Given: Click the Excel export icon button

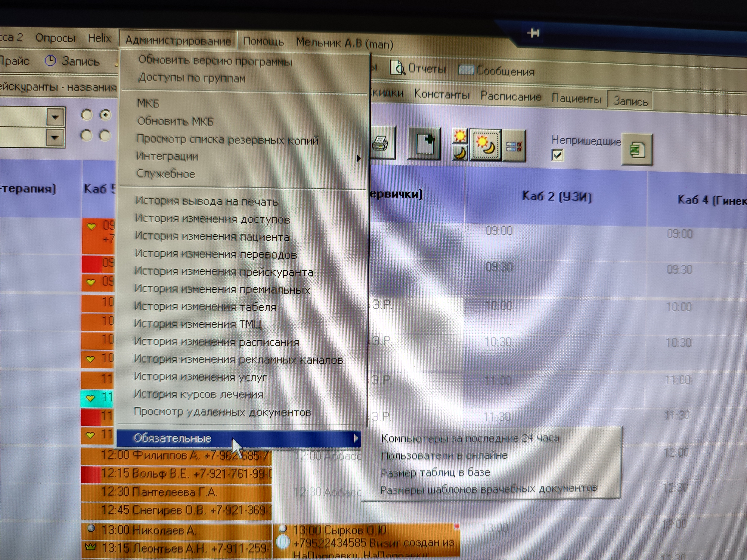Looking at the screenshot, I should 637,150.
